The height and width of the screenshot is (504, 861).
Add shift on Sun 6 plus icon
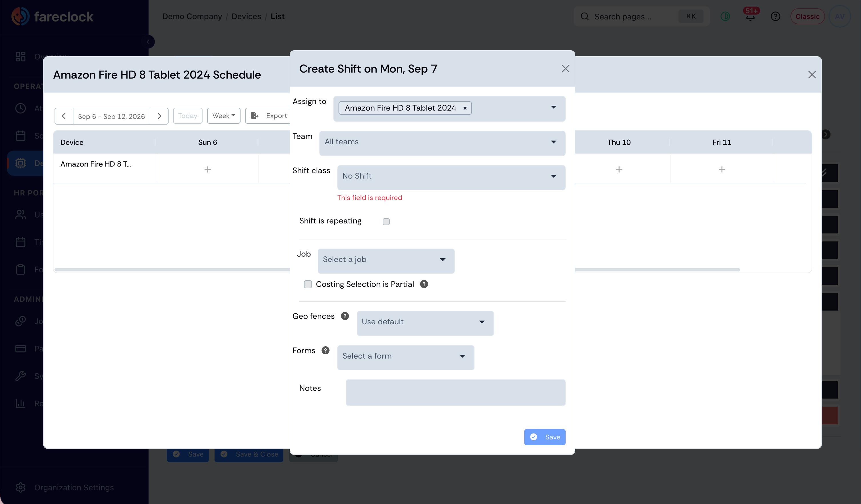point(207,169)
